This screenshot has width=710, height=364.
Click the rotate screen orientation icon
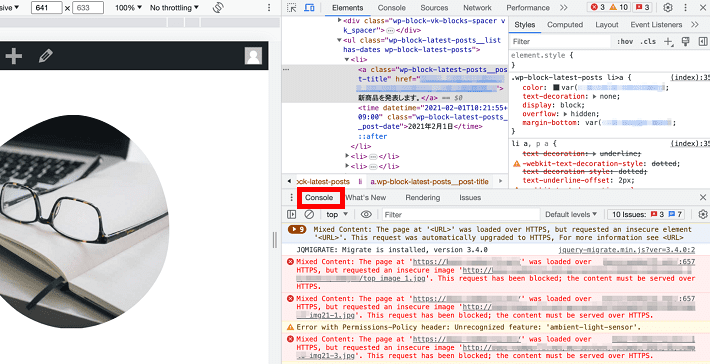(x=218, y=8)
